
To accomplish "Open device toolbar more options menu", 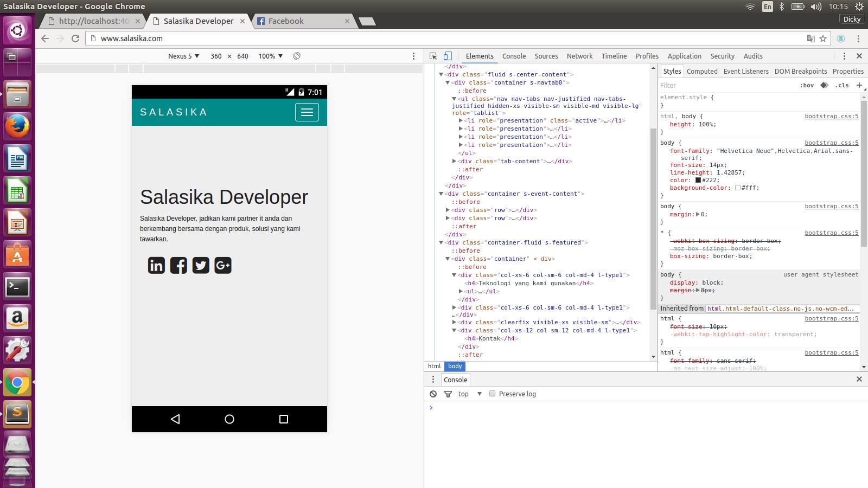I will pyautogui.click(x=413, y=56).
